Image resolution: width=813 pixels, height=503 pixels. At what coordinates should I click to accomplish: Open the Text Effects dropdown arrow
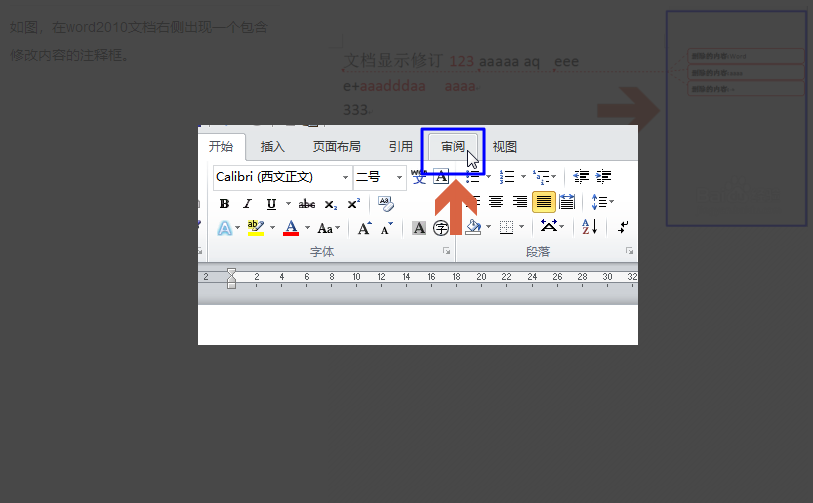pyautogui.click(x=237, y=228)
